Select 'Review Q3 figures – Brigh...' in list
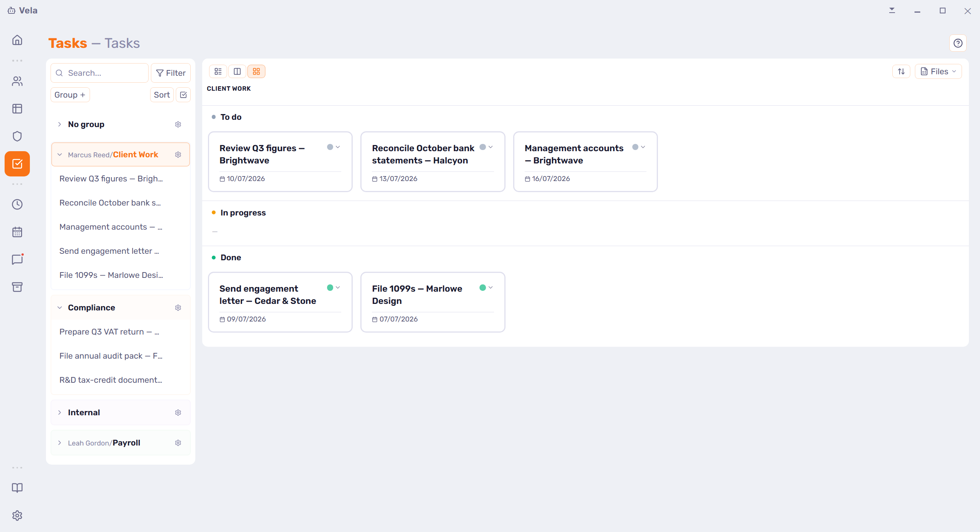The width and height of the screenshot is (980, 532). click(x=111, y=179)
